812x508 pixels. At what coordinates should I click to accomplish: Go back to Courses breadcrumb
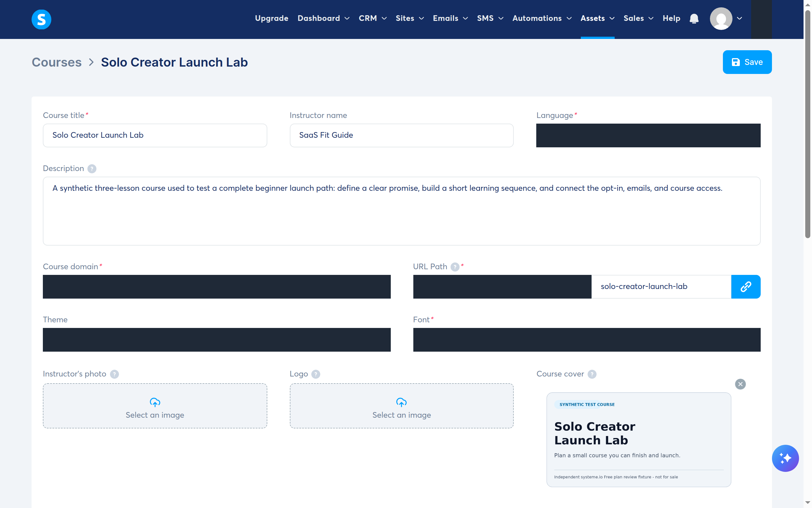coord(57,62)
